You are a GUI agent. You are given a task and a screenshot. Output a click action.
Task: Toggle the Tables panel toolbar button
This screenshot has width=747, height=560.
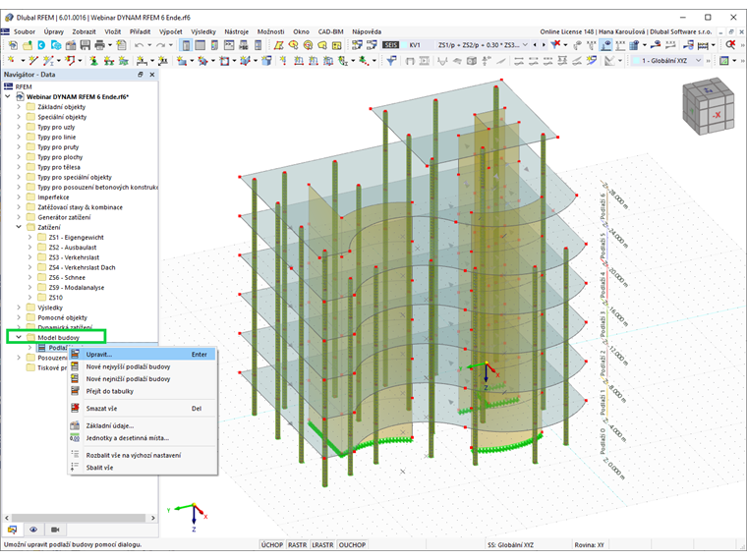click(201, 45)
